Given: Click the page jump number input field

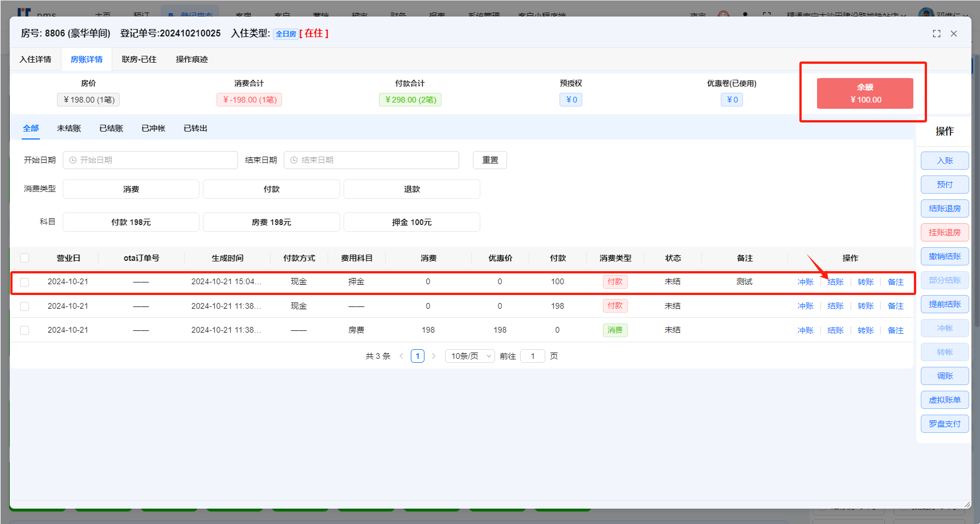Looking at the screenshot, I should click(533, 356).
